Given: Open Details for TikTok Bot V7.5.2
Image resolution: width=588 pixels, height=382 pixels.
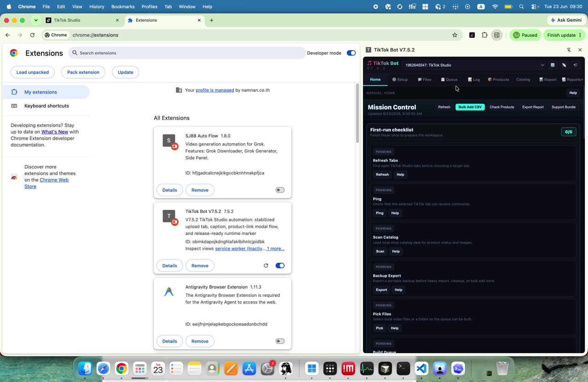Looking at the screenshot, I should pyautogui.click(x=170, y=265).
